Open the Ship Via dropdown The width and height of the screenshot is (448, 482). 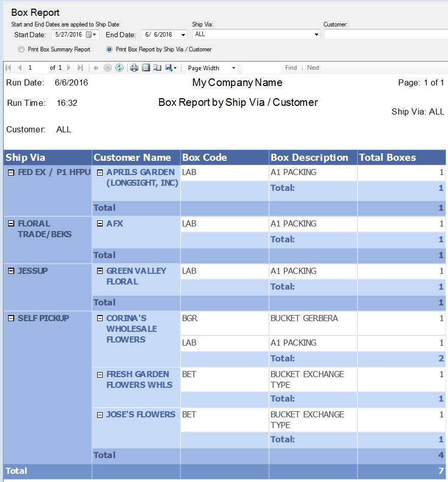click(316, 35)
